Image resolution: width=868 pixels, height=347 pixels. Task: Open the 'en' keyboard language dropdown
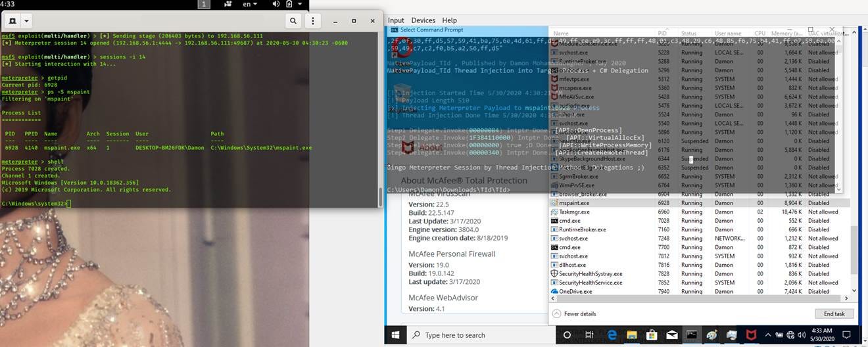(x=250, y=4)
